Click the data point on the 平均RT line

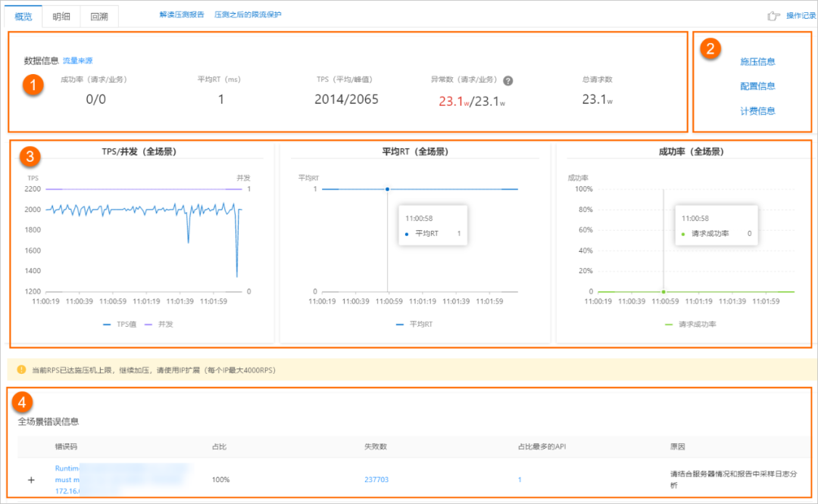click(387, 189)
